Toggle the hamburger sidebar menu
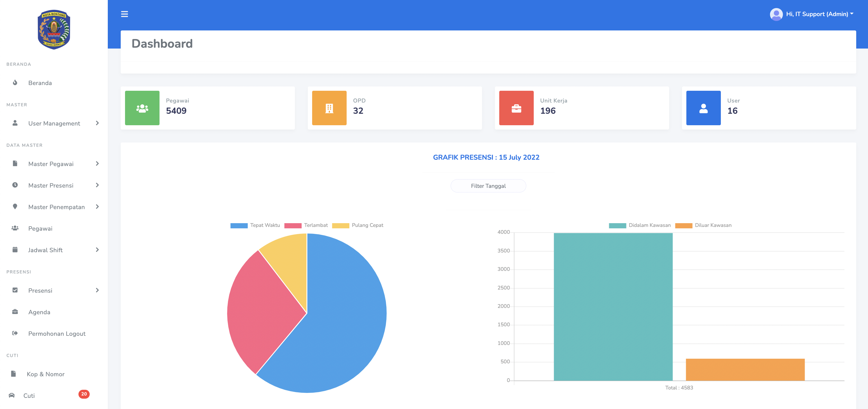The width and height of the screenshot is (868, 409). point(124,14)
